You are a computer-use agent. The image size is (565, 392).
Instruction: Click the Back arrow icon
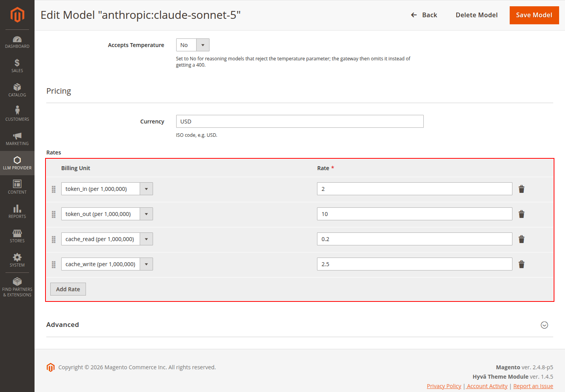click(414, 15)
